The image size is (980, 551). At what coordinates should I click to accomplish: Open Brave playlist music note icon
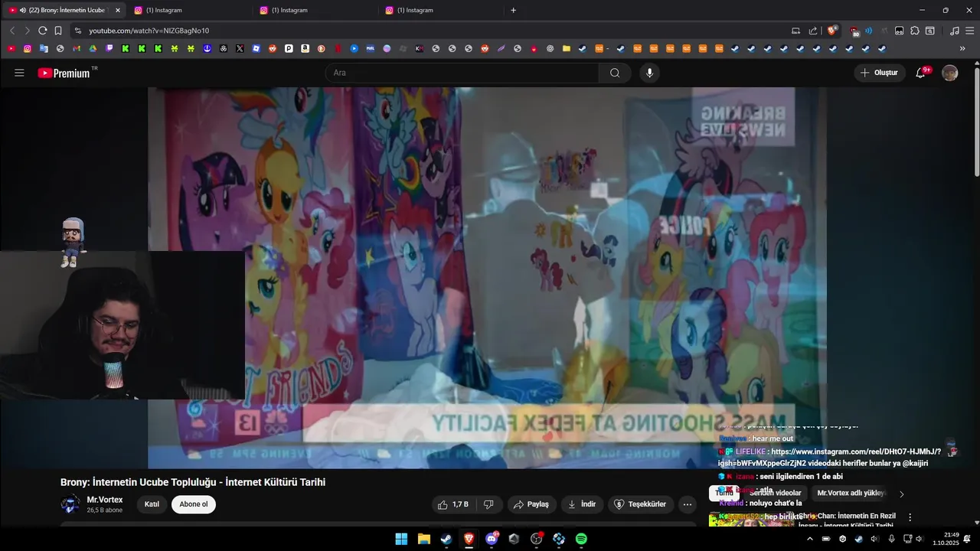coord(954,31)
